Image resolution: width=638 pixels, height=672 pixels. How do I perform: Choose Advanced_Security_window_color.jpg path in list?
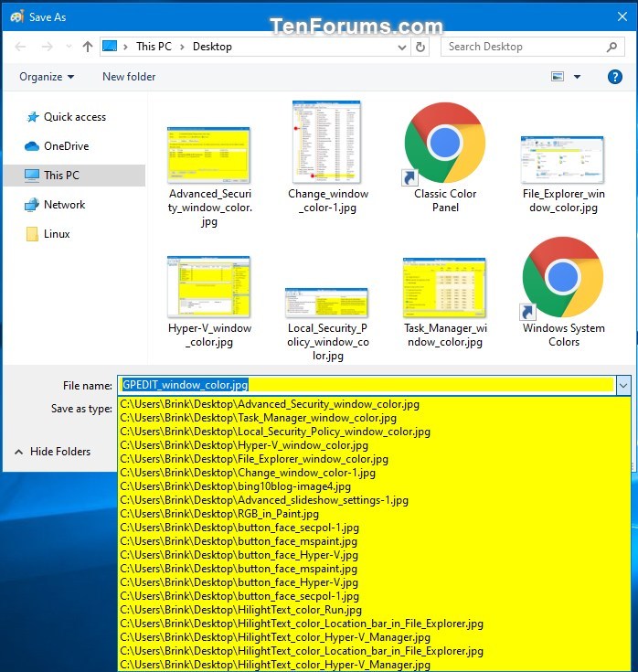pos(374,404)
